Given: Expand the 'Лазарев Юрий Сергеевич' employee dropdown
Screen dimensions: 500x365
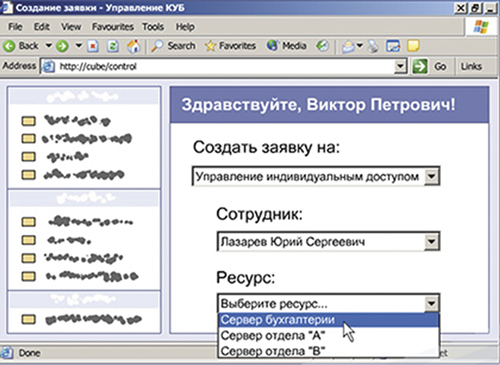Looking at the screenshot, I should click(432, 241).
